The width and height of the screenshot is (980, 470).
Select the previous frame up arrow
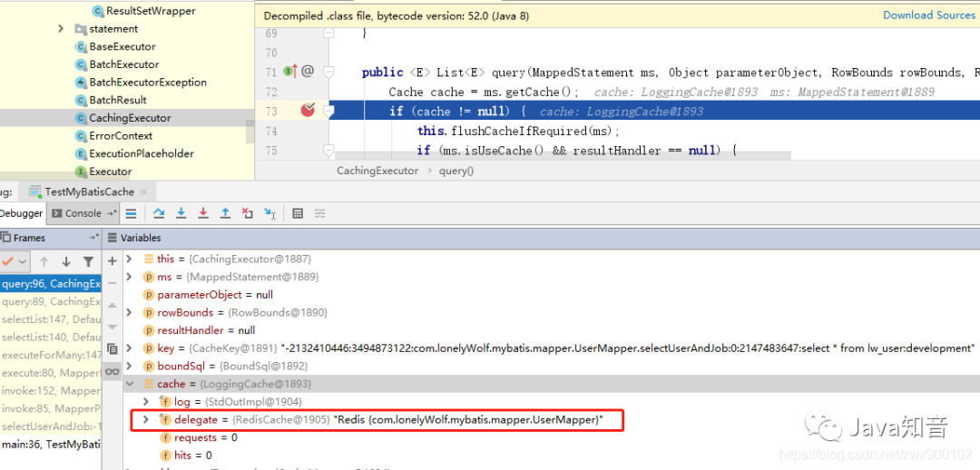point(44,261)
